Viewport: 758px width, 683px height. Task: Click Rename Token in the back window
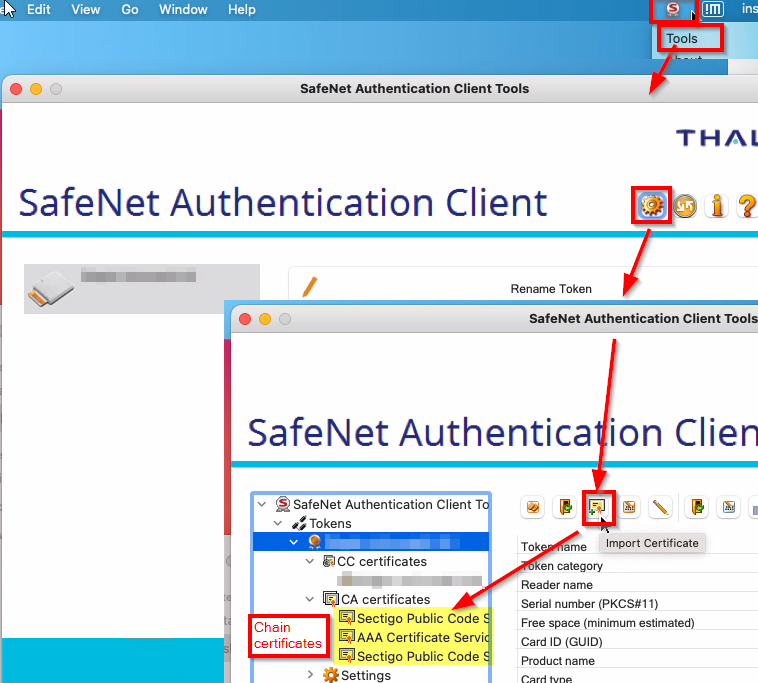pyautogui.click(x=551, y=289)
